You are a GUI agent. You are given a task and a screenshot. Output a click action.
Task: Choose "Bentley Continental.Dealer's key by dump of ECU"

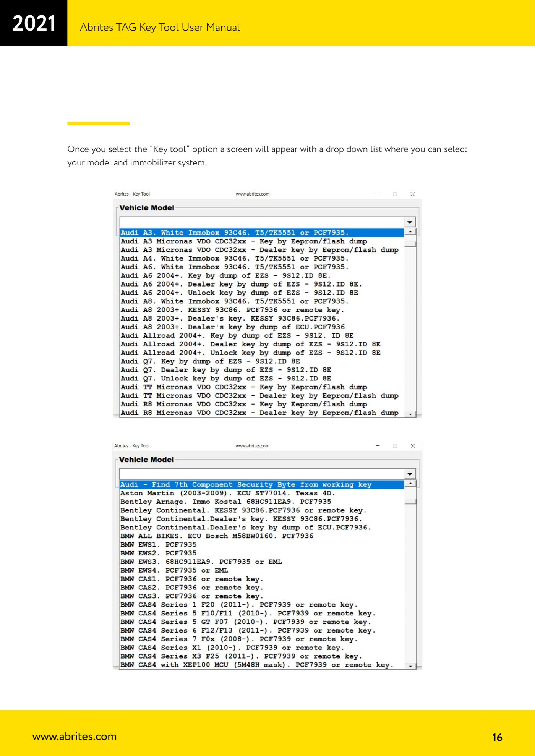pyautogui.click(x=262, y=528)
